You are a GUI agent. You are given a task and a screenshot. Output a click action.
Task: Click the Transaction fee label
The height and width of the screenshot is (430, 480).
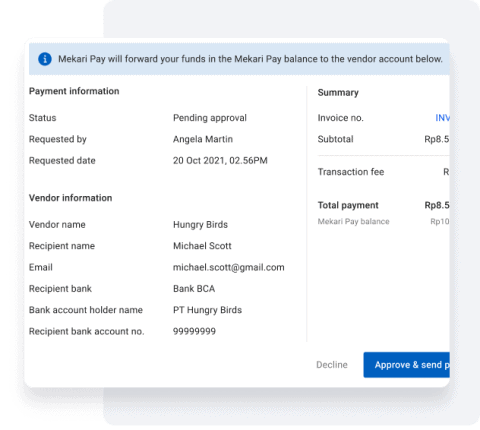[x=351, y=172]
